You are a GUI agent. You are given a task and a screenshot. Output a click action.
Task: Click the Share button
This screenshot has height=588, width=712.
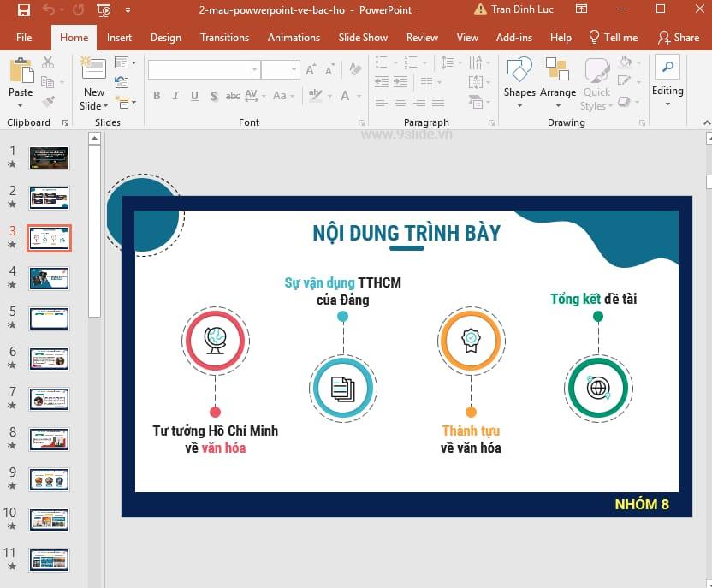point(678,38)
